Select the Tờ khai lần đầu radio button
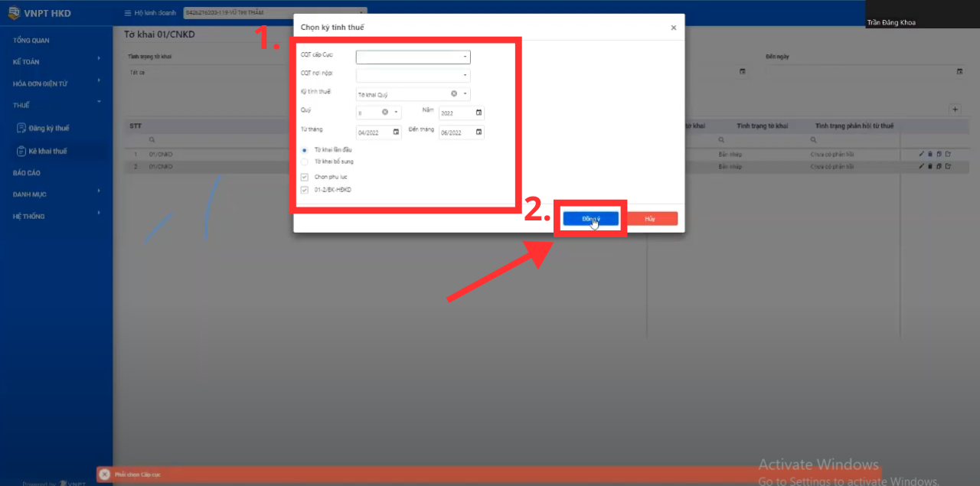This screenshot has width=980, height=486. click(305, 150)
